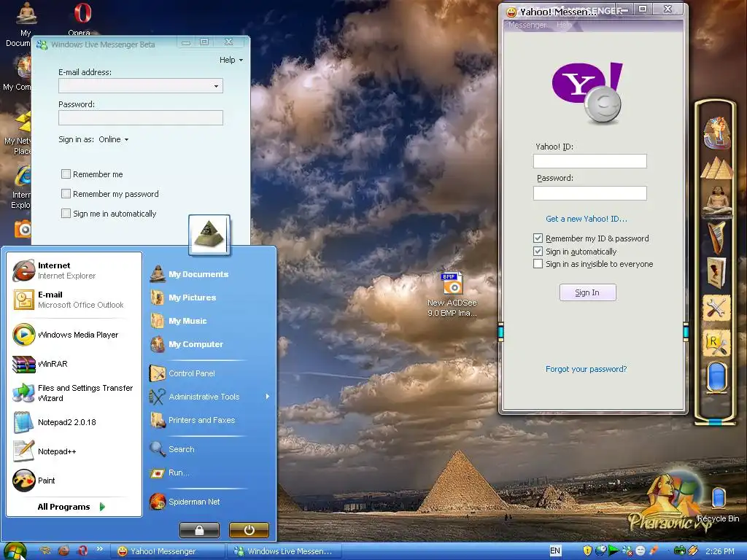This screenshot has height=560, width=747.
Task: Click the EN language indicator
Action: point(555,551)
